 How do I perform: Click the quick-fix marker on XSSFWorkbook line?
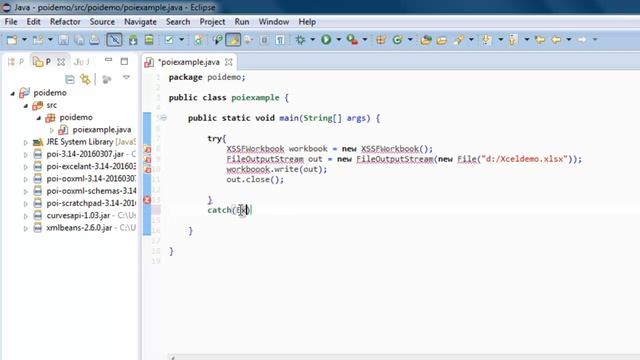point(147,149)
